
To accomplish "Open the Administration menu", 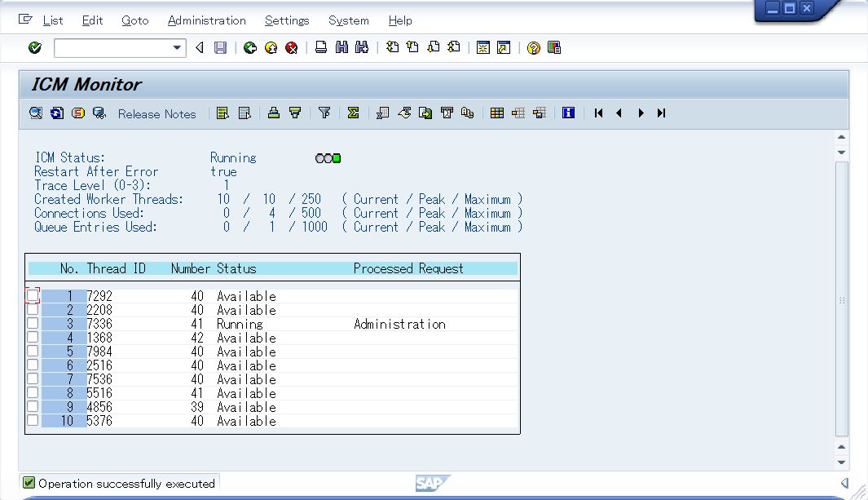I will click(206, 20).
